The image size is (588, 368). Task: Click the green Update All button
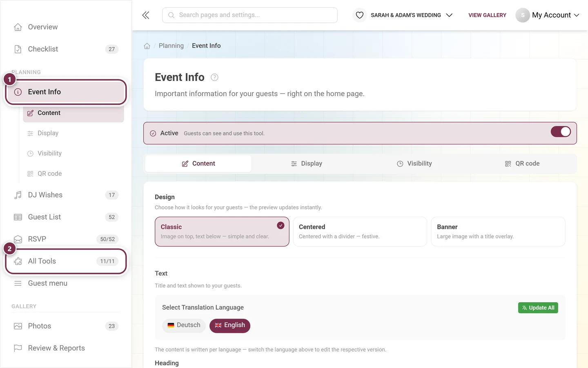pos(538,308)
